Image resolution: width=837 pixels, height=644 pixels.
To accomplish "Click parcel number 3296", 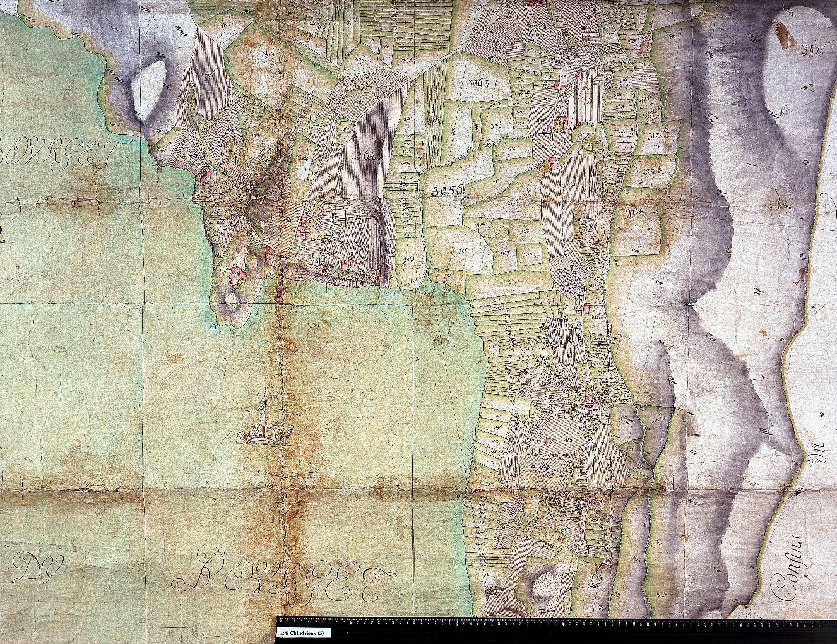I will 498,426.
